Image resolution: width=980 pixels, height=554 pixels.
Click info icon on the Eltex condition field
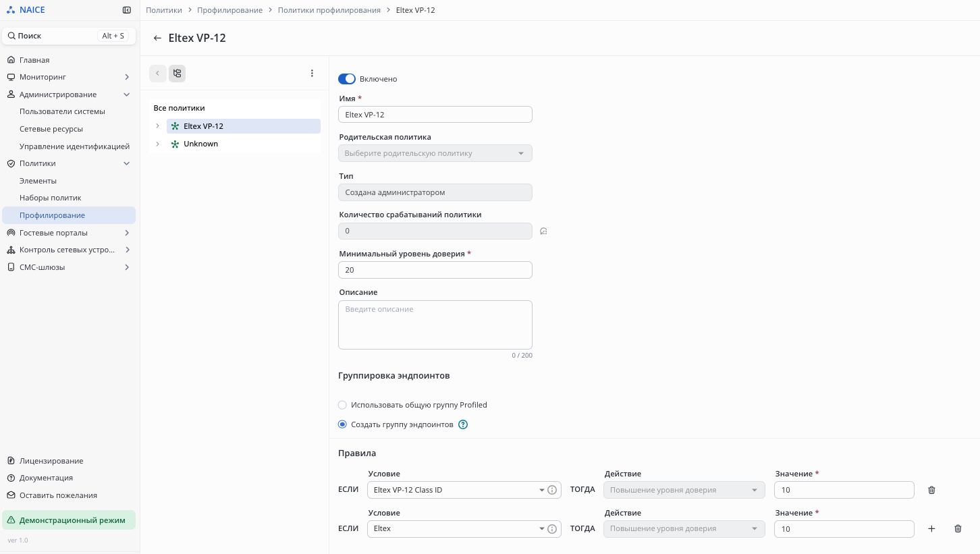coord(552,529)
